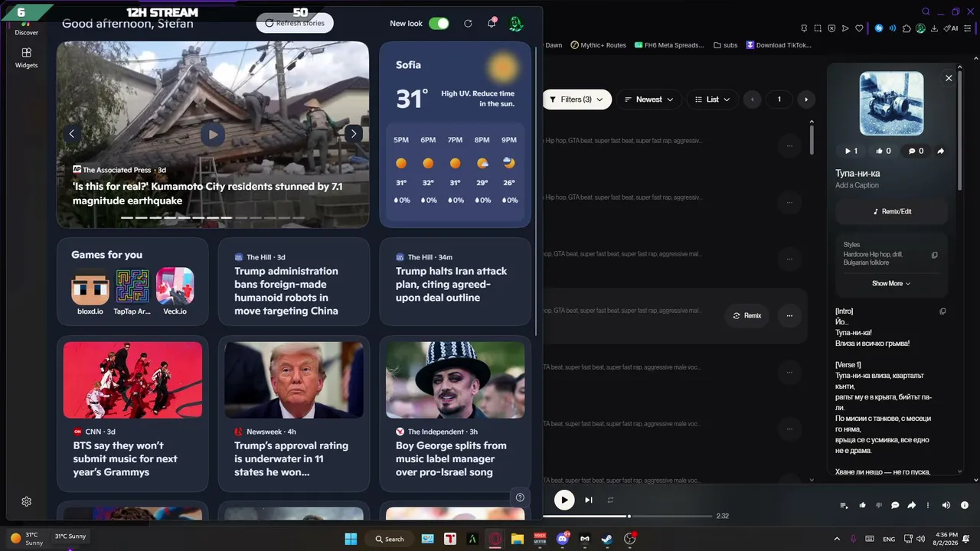Screen dimensions: 980x551
Task: Open the Newest sort dropdown
Action: coord(648,99)
